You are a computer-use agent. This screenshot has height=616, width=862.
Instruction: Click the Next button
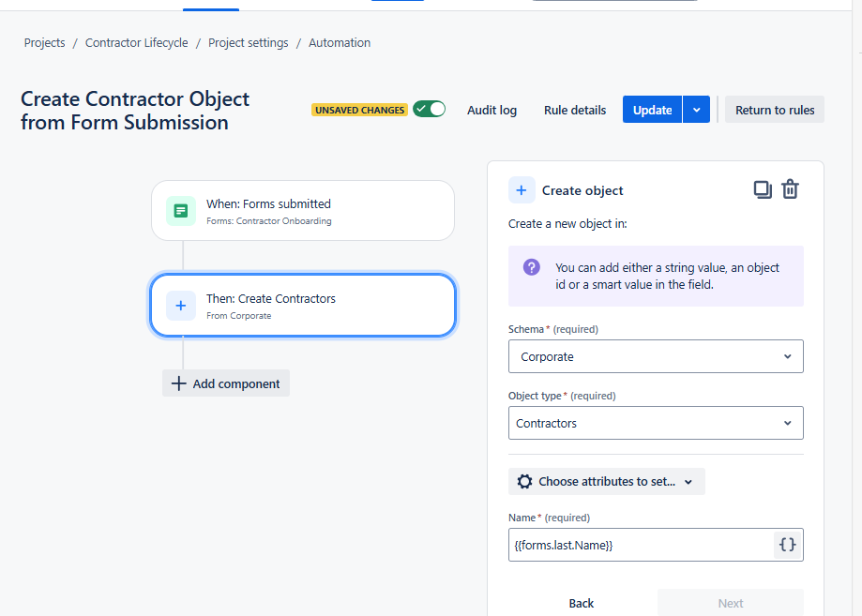tap(730, 603)
